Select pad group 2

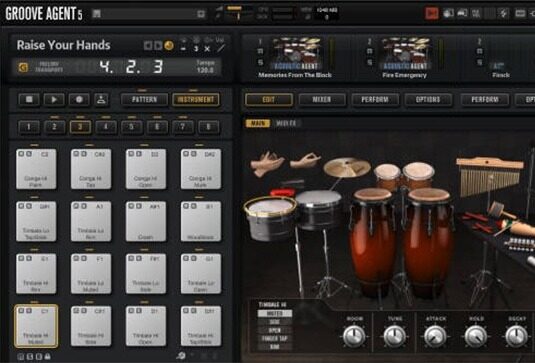pyautogui.click(x=54, y=127)
